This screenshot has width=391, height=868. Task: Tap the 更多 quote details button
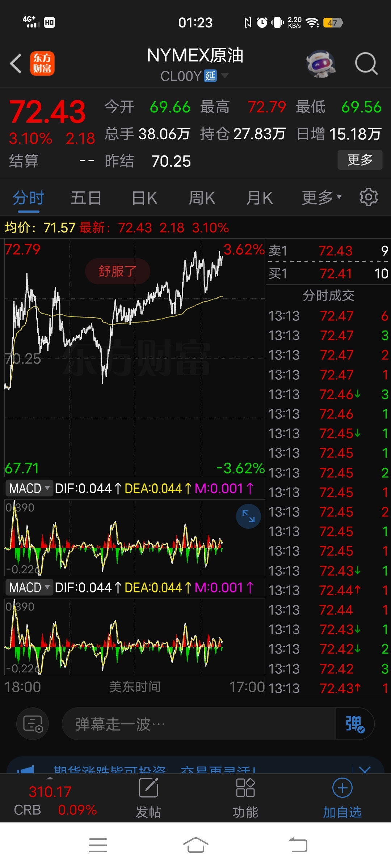(360, 159)
